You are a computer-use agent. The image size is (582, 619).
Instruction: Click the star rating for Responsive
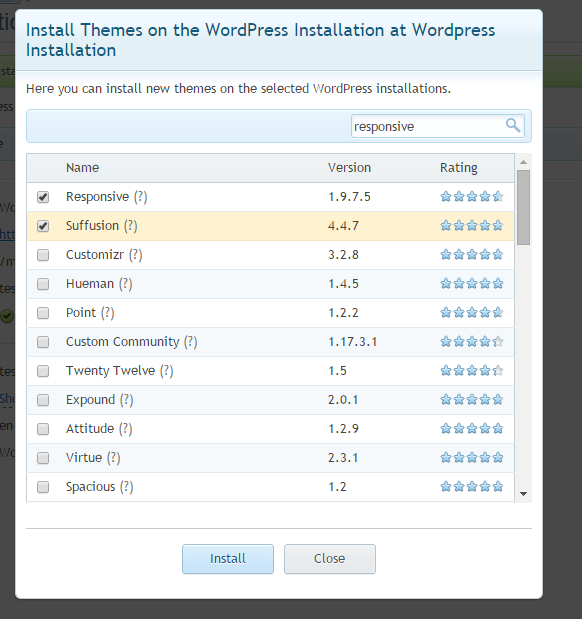472,196
